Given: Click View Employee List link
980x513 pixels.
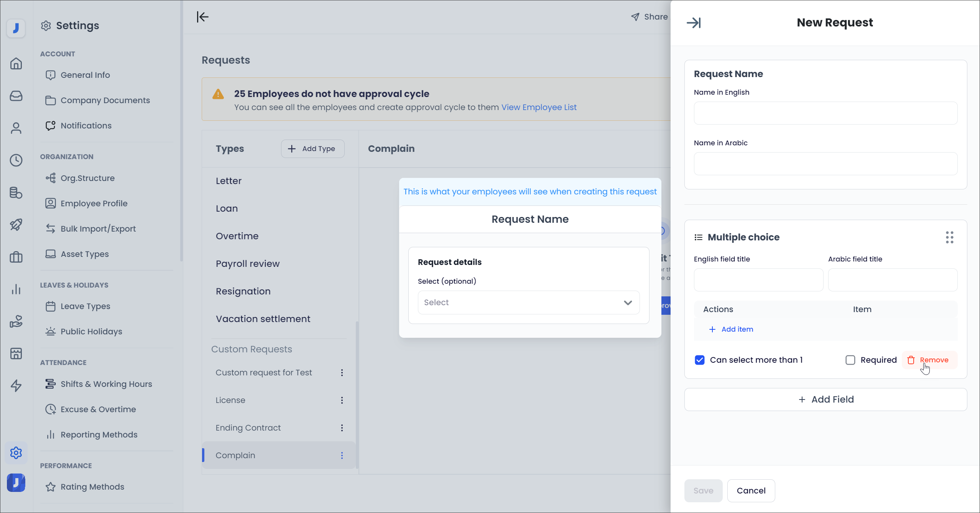Looking at the screenshot, I should [539, 107].
